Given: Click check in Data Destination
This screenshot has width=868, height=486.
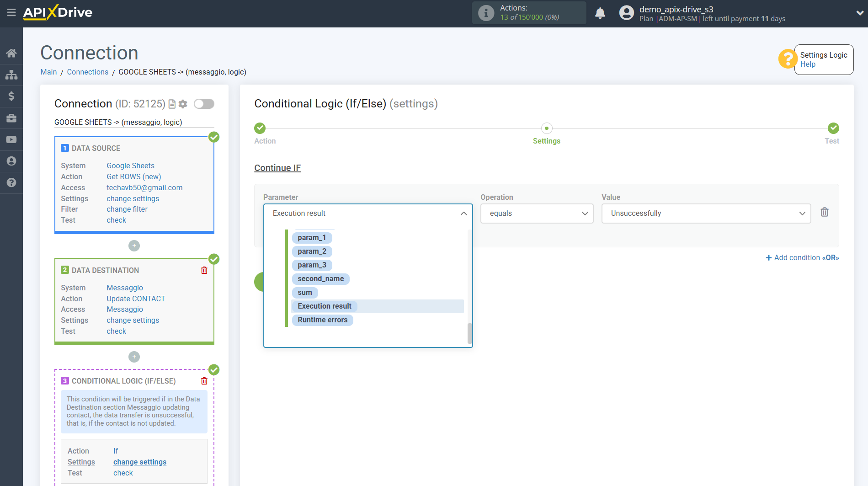Looking at the screenshot, I should [x=116, y=331].
